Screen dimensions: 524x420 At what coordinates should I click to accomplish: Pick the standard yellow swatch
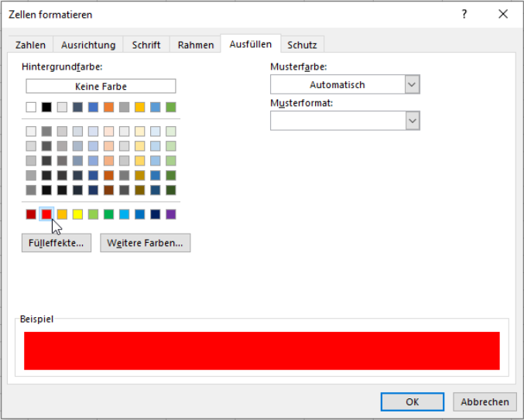click(x=77, y=214)
